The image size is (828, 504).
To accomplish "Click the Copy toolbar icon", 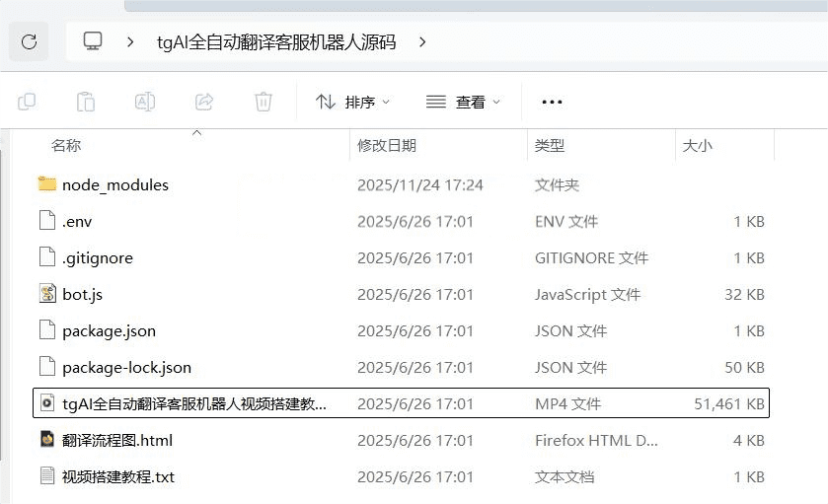I will point(28,102).
